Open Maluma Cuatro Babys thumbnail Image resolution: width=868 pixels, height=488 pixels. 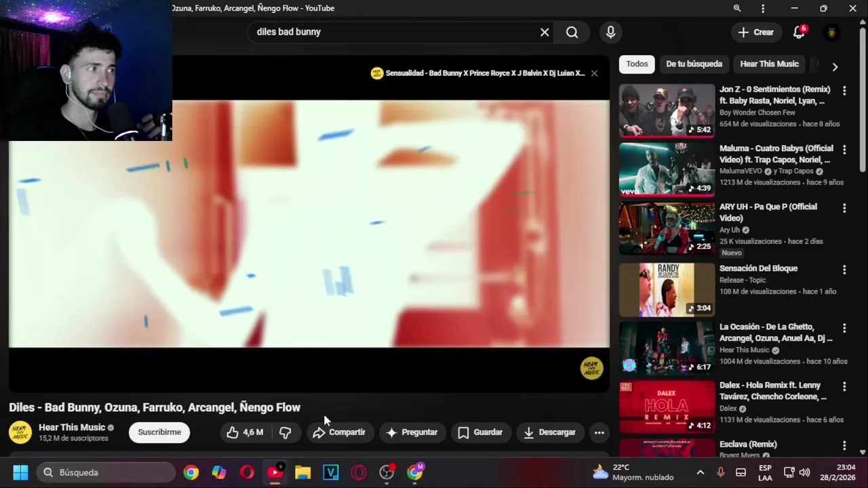(x=667, y=169)
